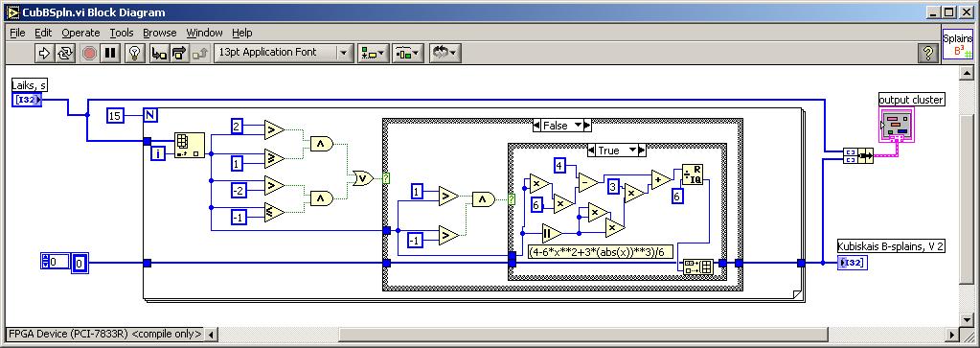
Task: Select the Absolute Value node
Action: 552,234
